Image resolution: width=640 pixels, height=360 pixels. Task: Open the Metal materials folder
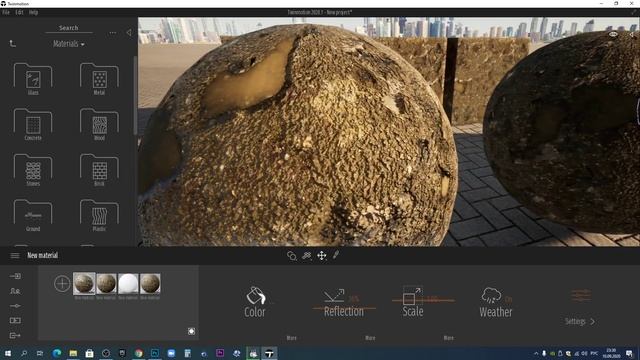click(99, 79)
